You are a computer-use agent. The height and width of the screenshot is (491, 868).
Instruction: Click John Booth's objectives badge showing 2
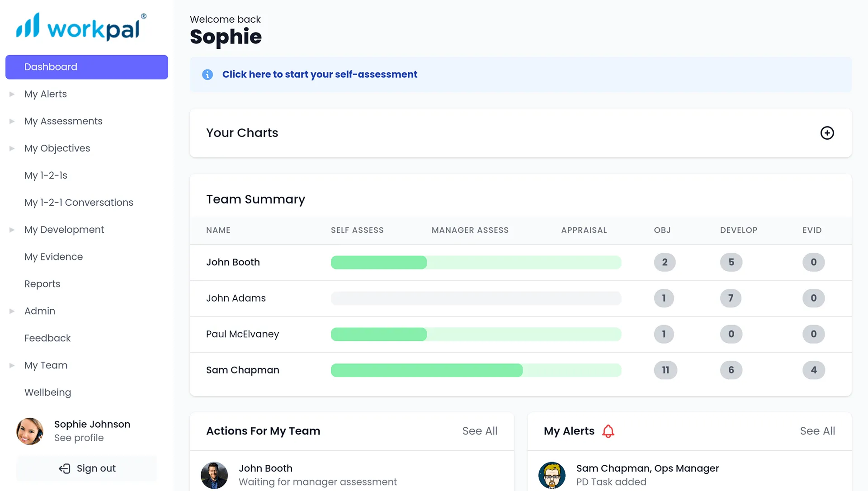click(x=665, y=262)
